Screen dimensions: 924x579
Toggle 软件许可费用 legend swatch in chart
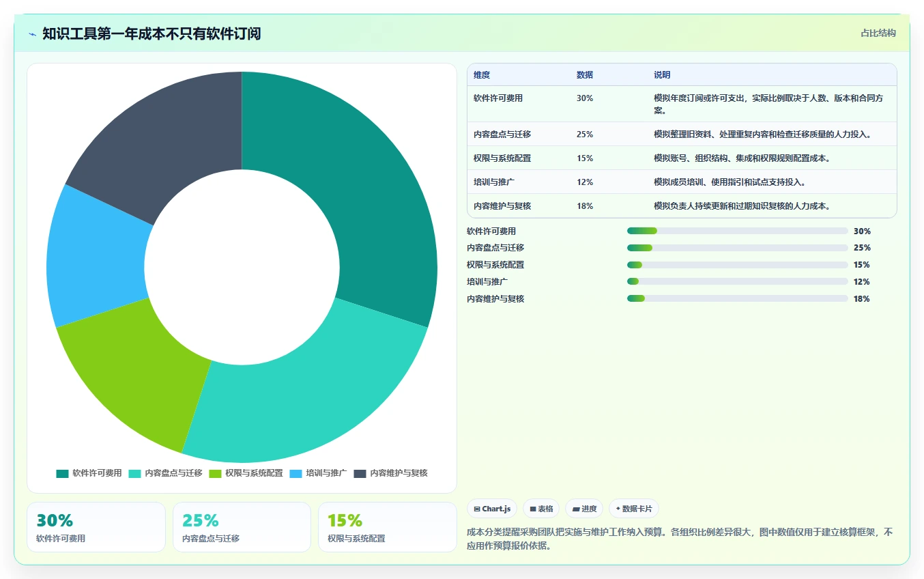coord(62,473)
